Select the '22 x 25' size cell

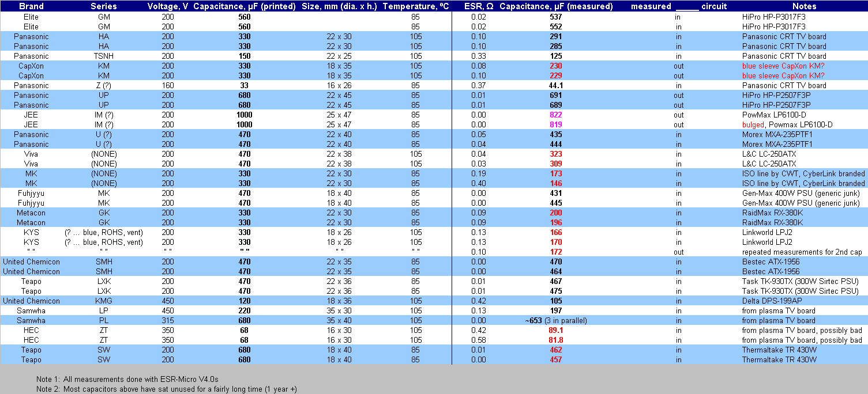click(339, 56)
